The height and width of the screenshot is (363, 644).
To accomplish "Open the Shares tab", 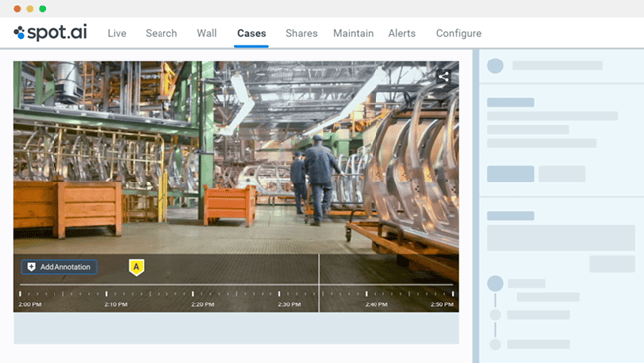I will [x=301, y=33].
